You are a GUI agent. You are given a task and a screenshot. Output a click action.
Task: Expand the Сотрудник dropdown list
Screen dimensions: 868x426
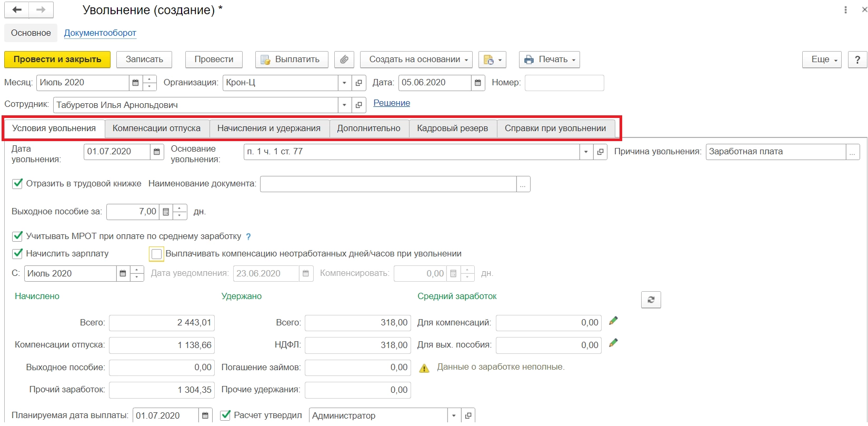(345, 105)
